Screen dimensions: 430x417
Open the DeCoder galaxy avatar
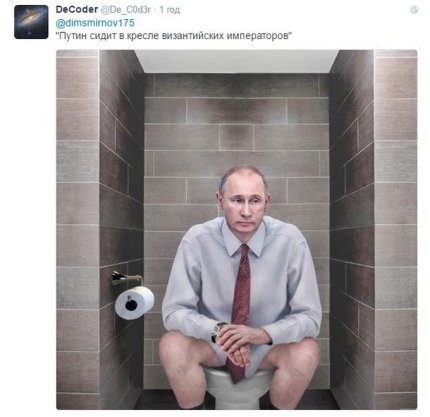(31, 22)
